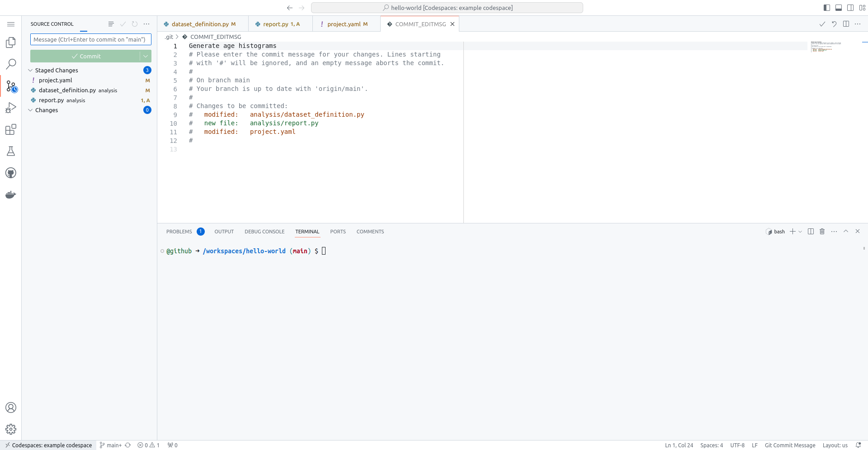The image size is (868, 450).
Task: Click the view as tree/list icon in Source Control
Action: pyautogui.click(x=111, y=24)
